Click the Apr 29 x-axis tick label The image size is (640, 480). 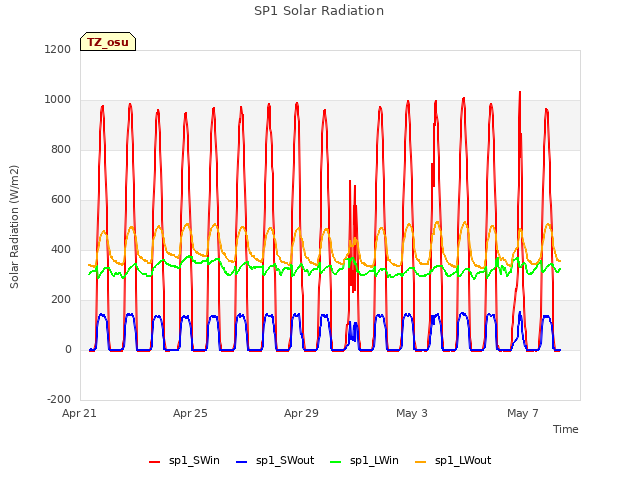(x=301, y=413)
